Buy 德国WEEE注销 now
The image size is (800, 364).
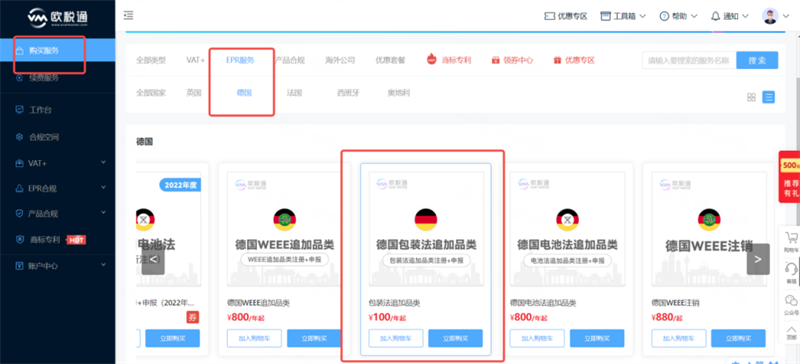click(x=738, y=338)
